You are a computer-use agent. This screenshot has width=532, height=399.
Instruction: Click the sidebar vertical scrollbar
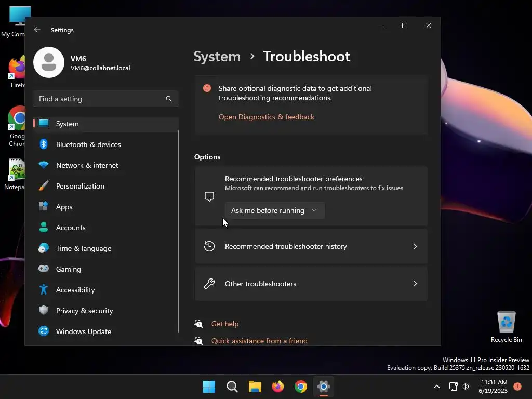(x=178, y=231)
